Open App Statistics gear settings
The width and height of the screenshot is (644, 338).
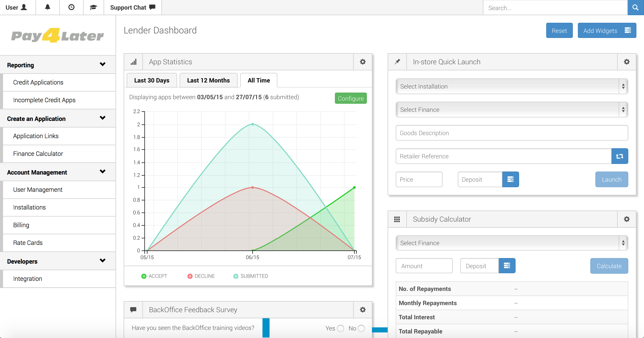click(363, 62)
